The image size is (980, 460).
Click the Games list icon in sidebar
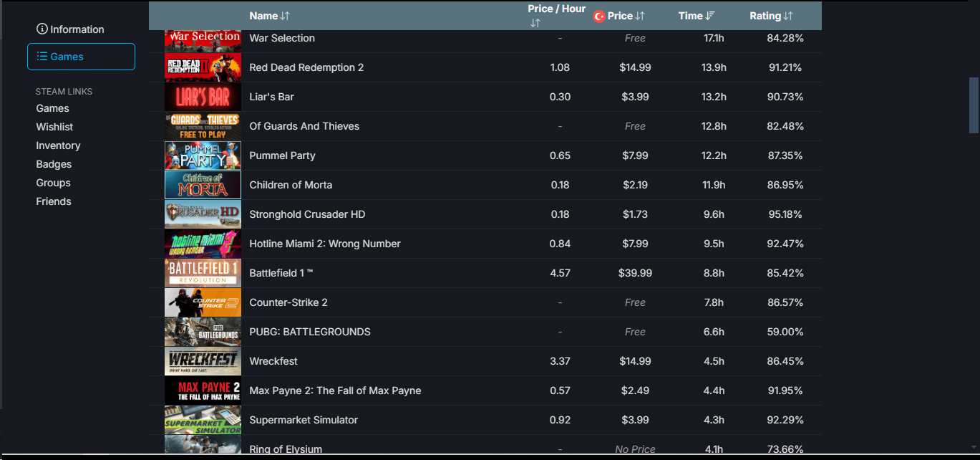42,57
